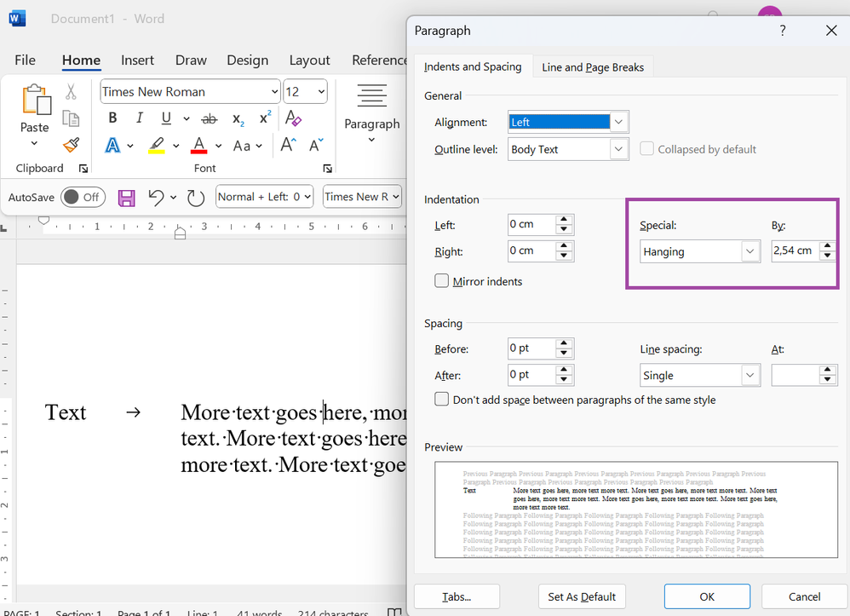Check Don't add space between paragraphs
Image resolution: width=850 pixels, height=616 pixels.
click(x=442, y=400)
